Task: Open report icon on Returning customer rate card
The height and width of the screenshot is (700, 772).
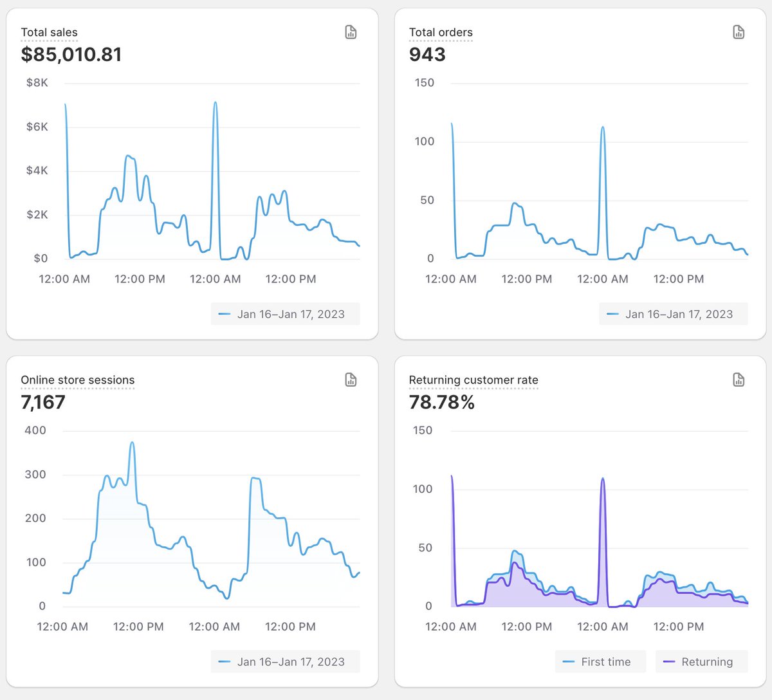Action: point(739,380)
